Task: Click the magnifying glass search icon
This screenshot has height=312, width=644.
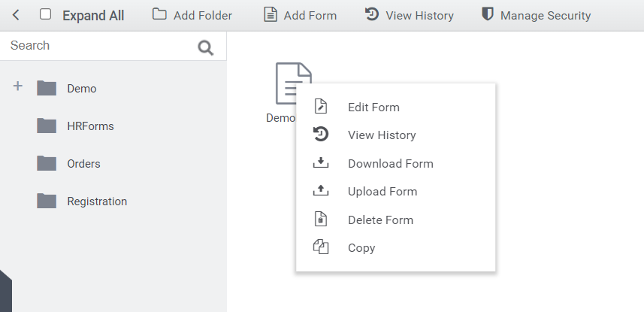Action: (x=205, y=48)
